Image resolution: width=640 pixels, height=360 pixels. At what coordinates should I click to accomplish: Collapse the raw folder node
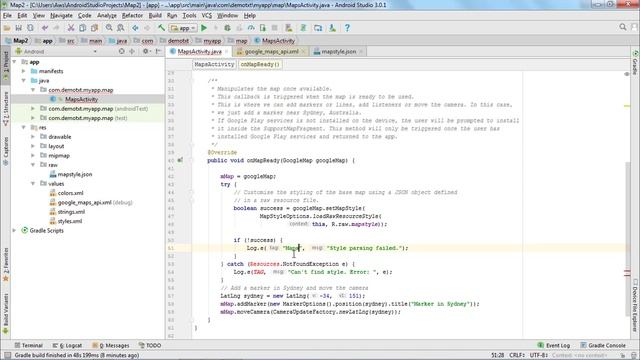tap(33, 165)
